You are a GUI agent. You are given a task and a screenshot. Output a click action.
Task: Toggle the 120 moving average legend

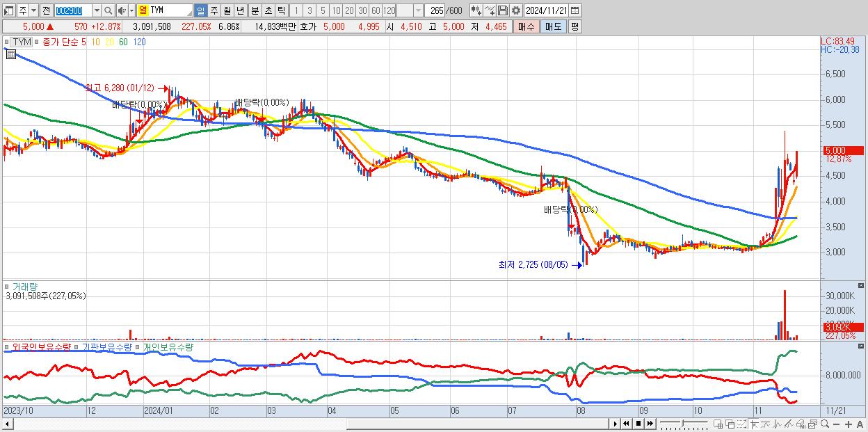pyautogui.click(x=139, y=42)
